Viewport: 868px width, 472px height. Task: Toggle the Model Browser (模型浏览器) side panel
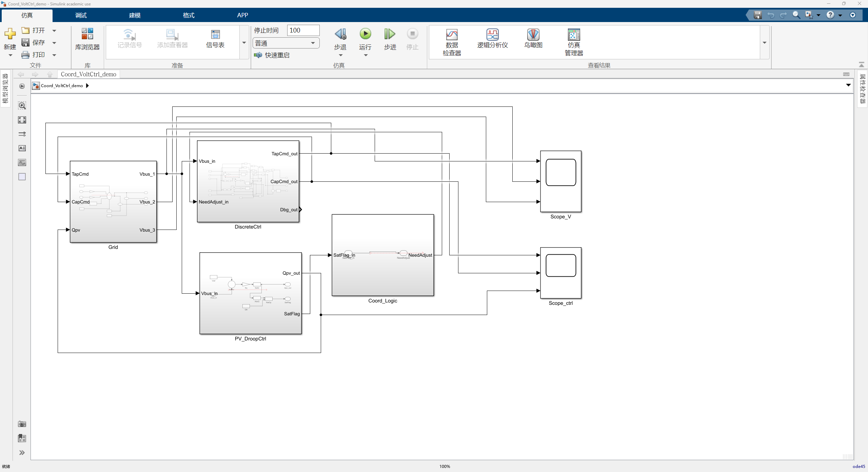5,88
